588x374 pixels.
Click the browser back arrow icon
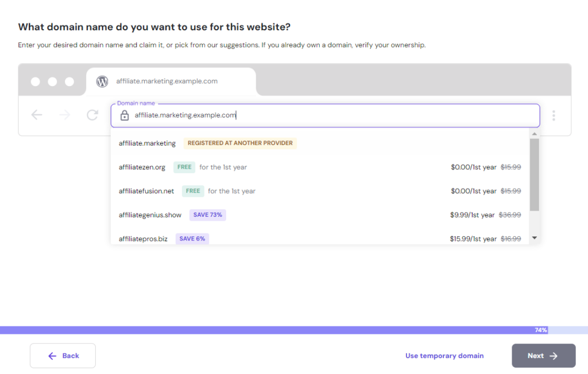[37, 115]
